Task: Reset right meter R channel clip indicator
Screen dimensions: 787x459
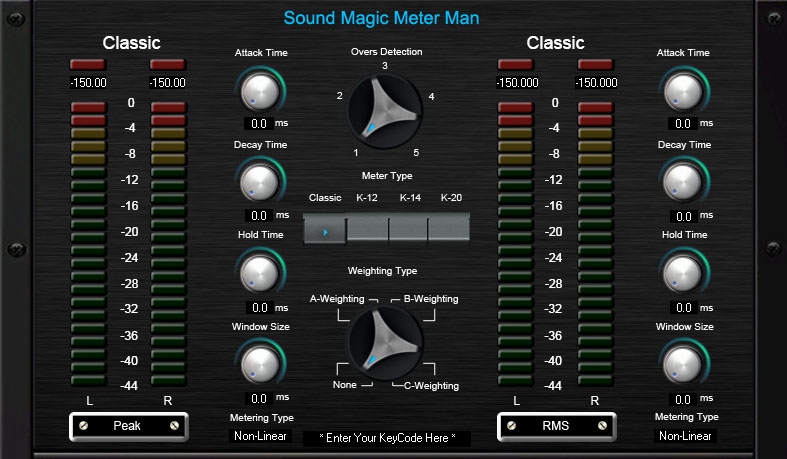Action: [595, 65]
